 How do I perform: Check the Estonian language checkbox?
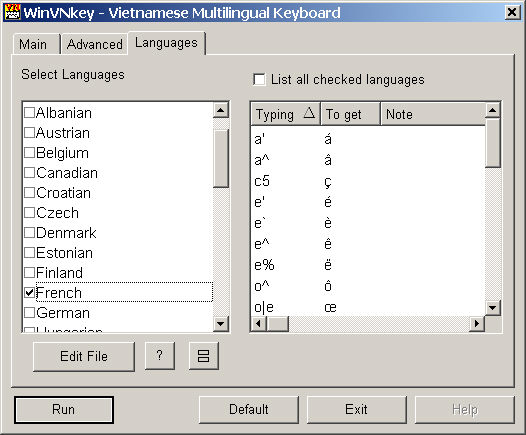coord(30,253)
